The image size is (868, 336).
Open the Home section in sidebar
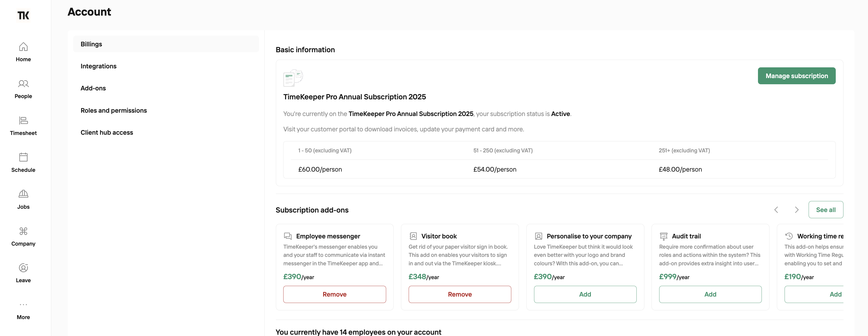click(23, 52)
